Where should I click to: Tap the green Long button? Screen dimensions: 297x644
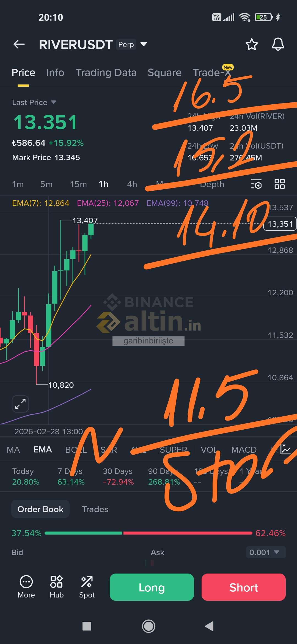pyautogui.click(x=152, y=587)
